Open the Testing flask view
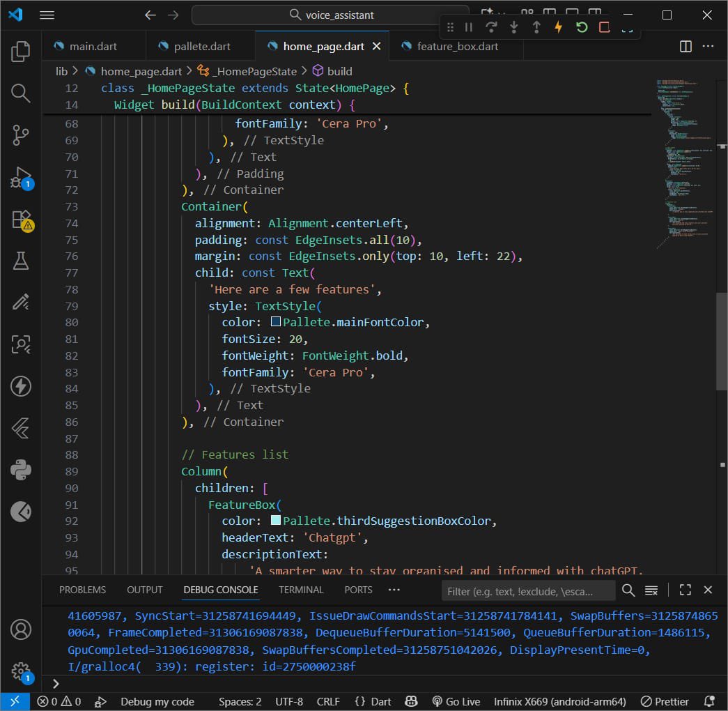 [20, 261]
